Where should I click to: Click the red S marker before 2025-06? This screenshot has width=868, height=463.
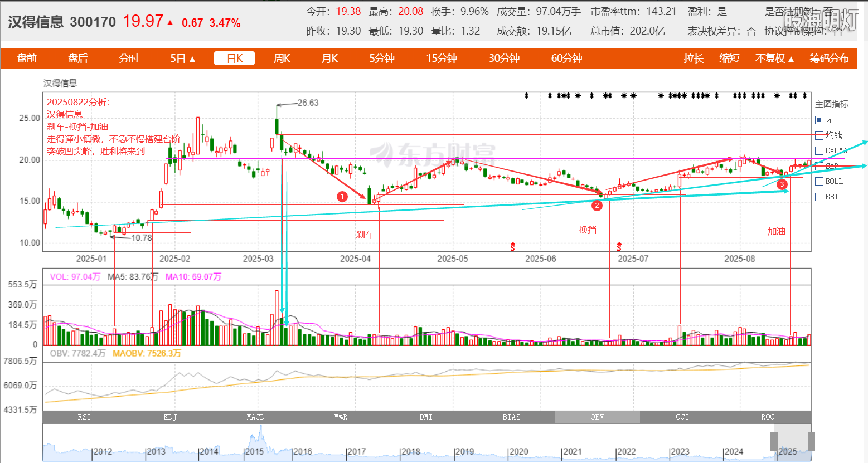513,246
